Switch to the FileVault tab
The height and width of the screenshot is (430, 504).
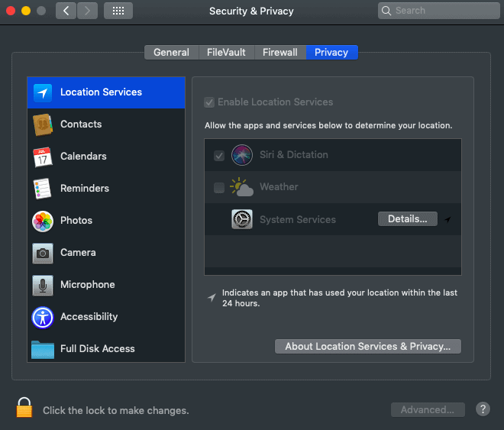[x=226, y=53]
